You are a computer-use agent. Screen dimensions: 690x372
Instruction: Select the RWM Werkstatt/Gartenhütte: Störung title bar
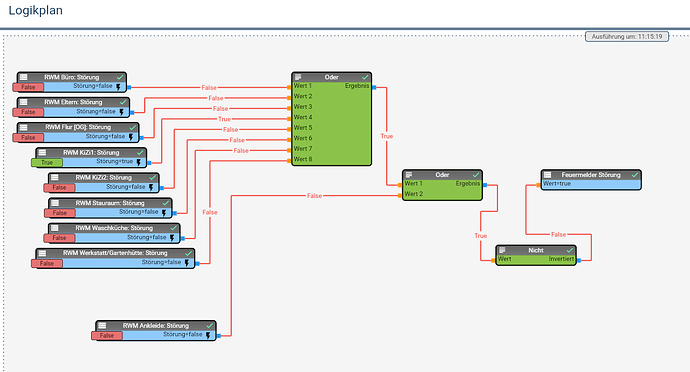click(x=115, y=253)
